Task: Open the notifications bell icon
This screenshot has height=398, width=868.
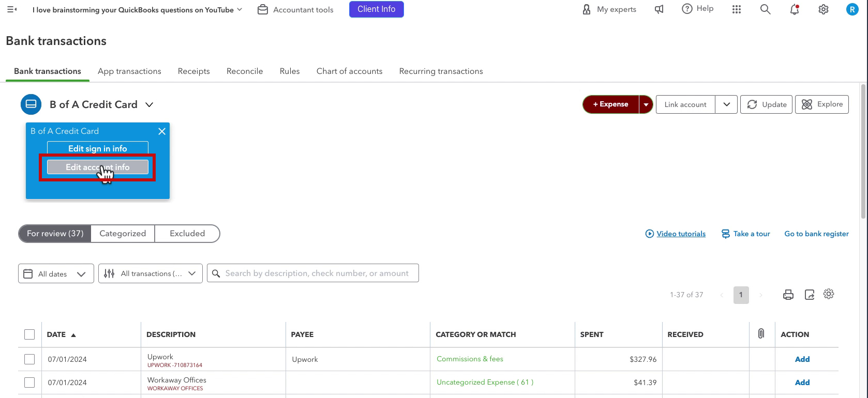Action: tap(795, 9)
